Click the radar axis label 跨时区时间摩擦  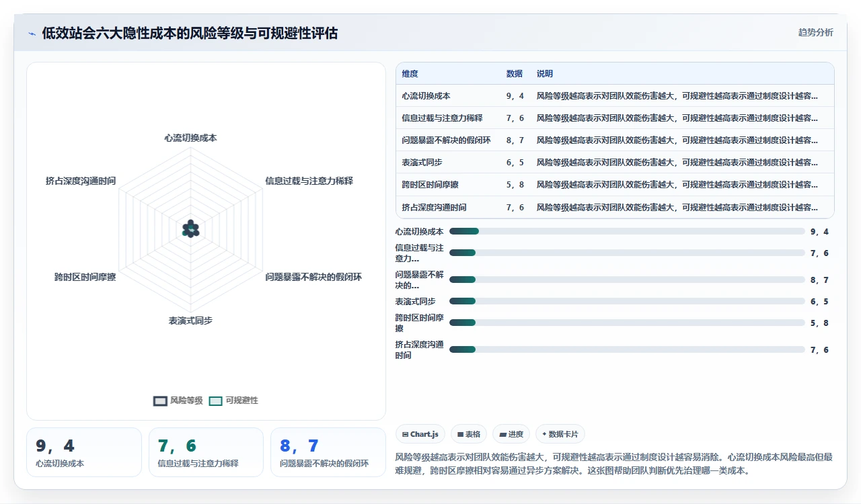click(85, 277)
